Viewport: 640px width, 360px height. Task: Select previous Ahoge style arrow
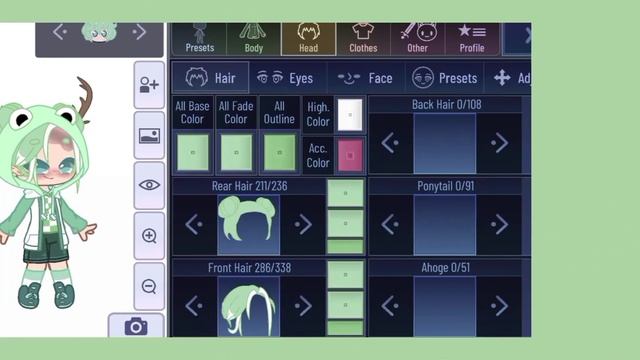click(391, 306)
